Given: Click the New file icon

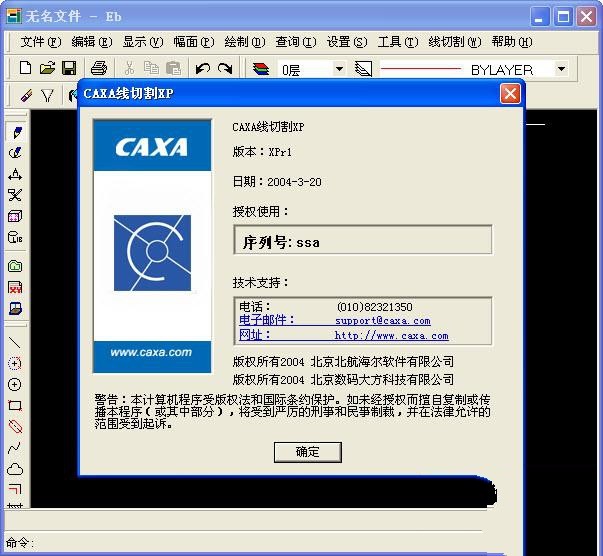Looking at the screenshot, I should click(x=25, y=68).
